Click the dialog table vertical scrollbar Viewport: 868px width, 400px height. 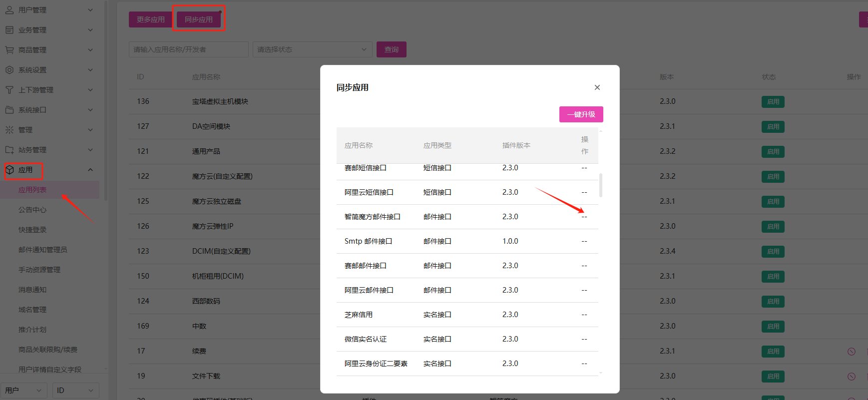click(600, 185)
